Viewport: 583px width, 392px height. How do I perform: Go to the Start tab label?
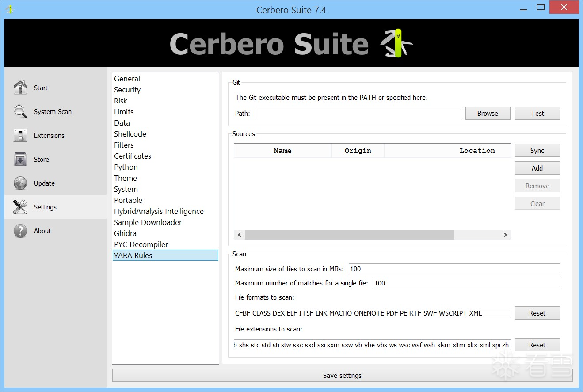(41, 88)
